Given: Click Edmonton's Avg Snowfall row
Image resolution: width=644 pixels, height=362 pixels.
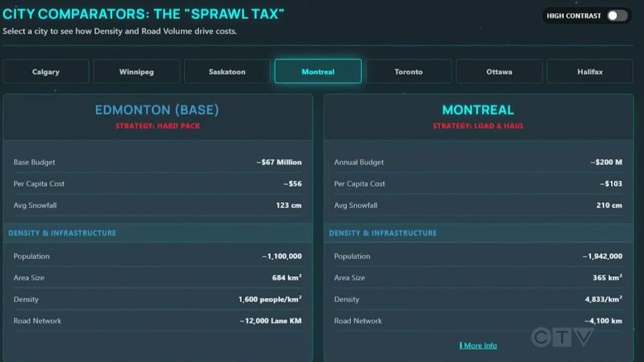Looking at the screenshot, I should point(157,205).
